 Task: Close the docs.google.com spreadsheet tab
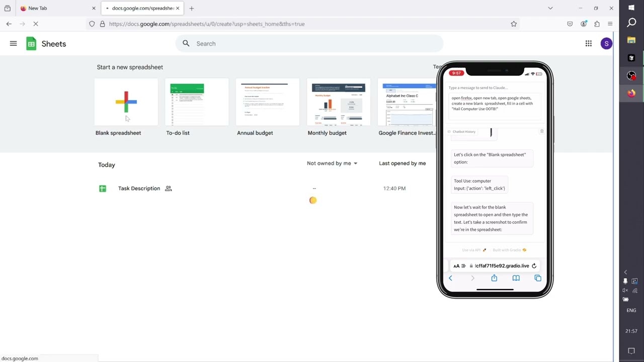[177, 8]
